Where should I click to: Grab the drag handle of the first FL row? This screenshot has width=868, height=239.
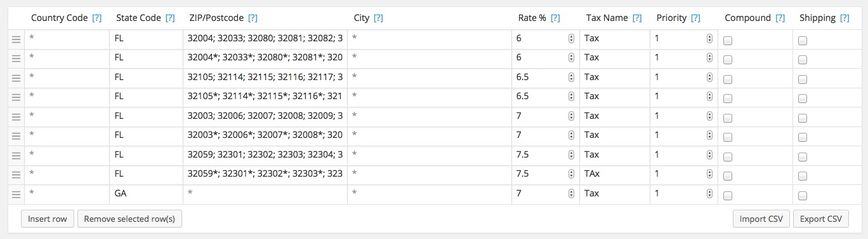coord(16,39)
